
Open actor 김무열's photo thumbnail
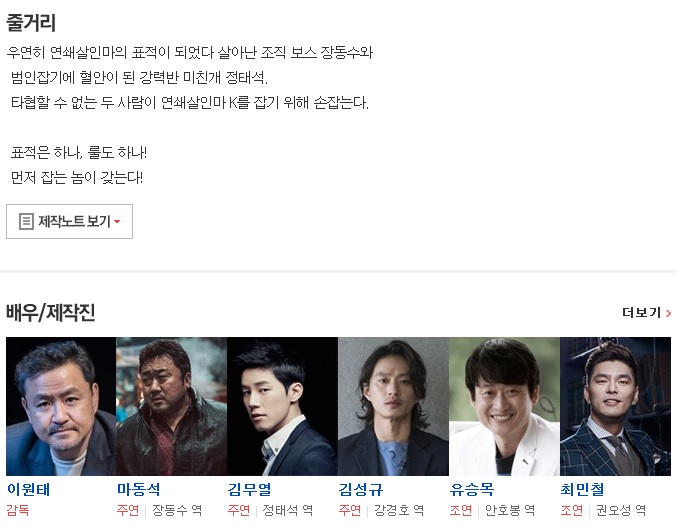point(282,406)
